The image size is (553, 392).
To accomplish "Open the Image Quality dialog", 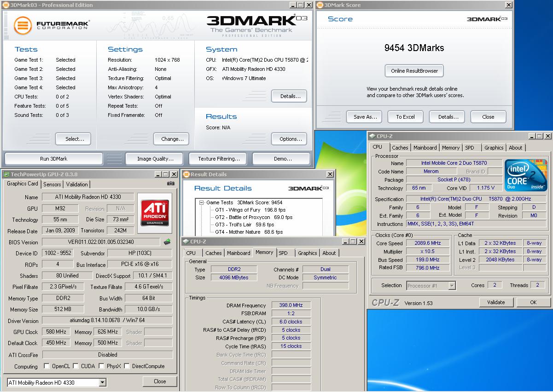I will (x=155, y=159).
